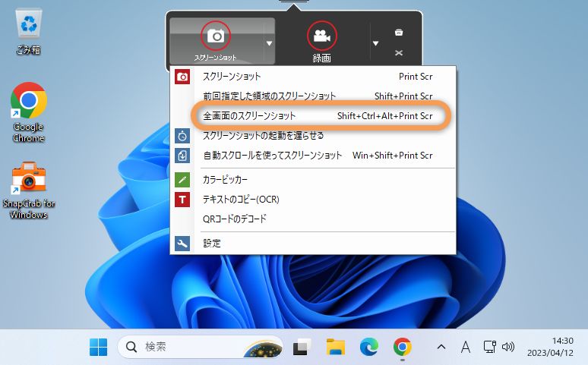This screenshot has width=588, height=365.
Task: Click the 検索 taskbar search box
Action: click(201, 347)
